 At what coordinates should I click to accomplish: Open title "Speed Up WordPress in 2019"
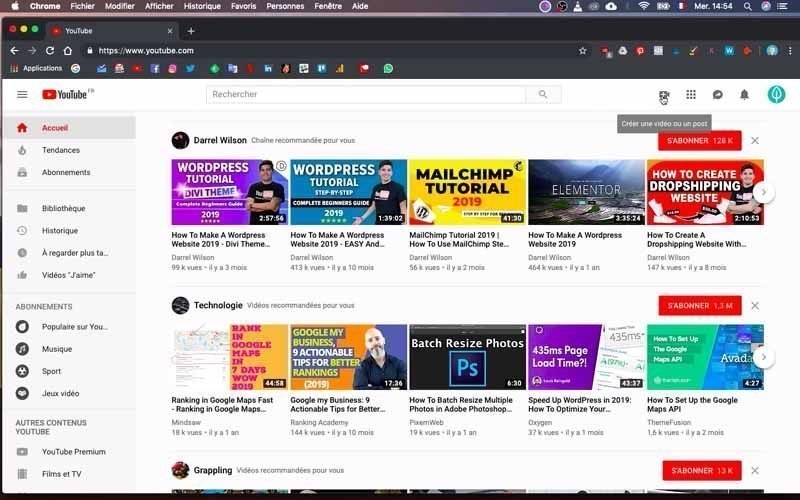tap(580, 405)
